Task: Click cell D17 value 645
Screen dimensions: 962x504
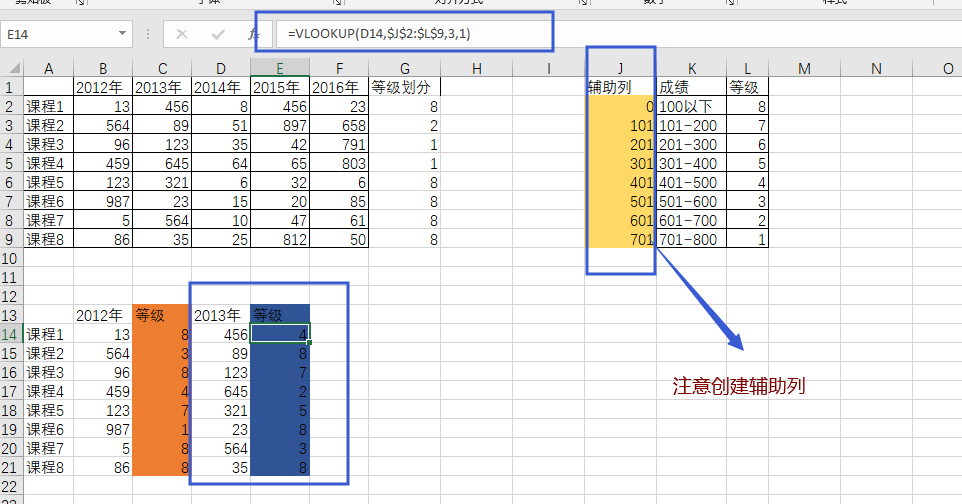Action: [x=221, y=392]
